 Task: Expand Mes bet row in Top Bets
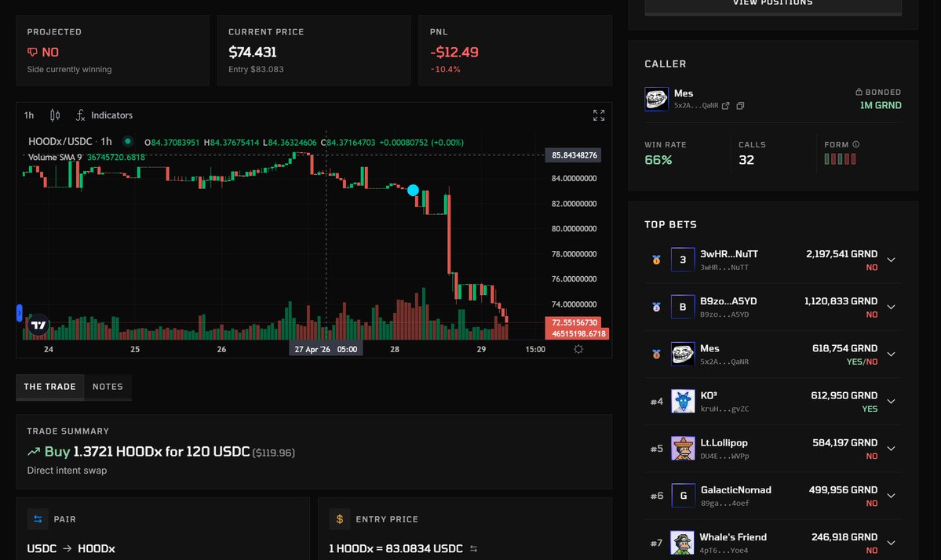[x=892, y=355]
